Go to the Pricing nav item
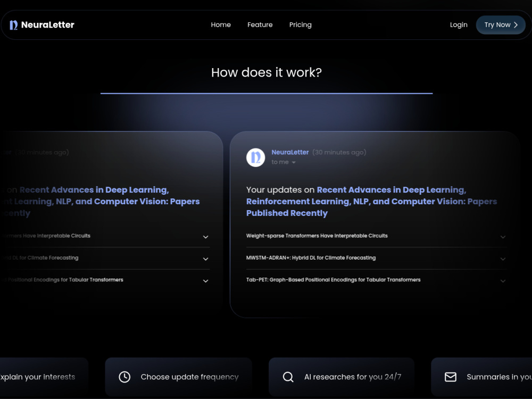This screenshot has width=532, height=399. [300, 25]
